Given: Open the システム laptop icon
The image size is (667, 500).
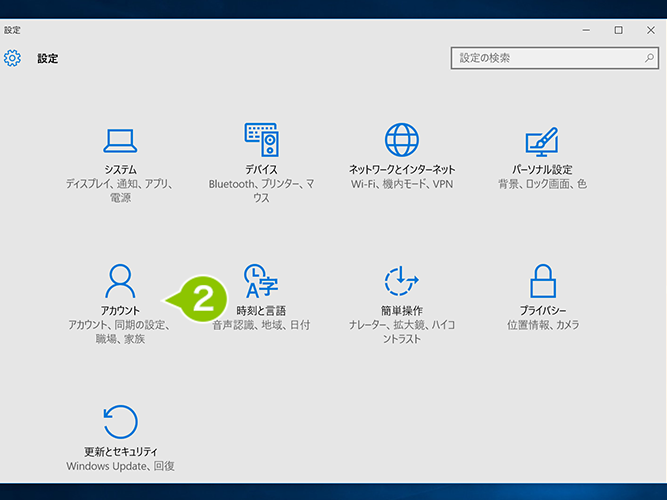Looking at the screenshot, I should point(120,140).
